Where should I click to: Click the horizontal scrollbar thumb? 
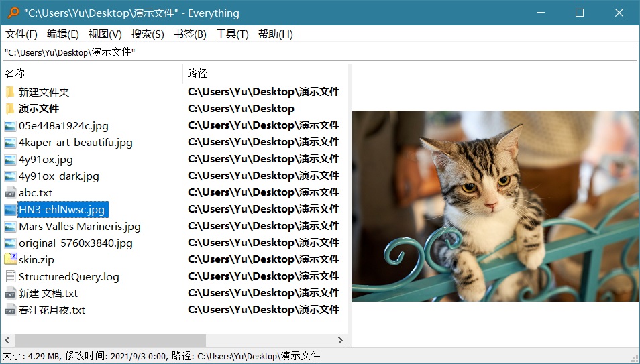pyautogui.click(x=110, y=341)
